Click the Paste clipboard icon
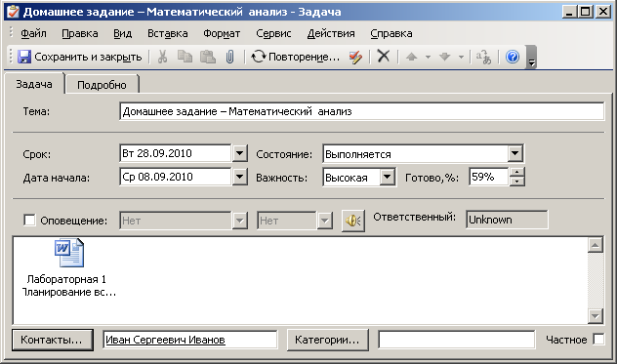Screen dimensions: 617x364 point(208,57)
